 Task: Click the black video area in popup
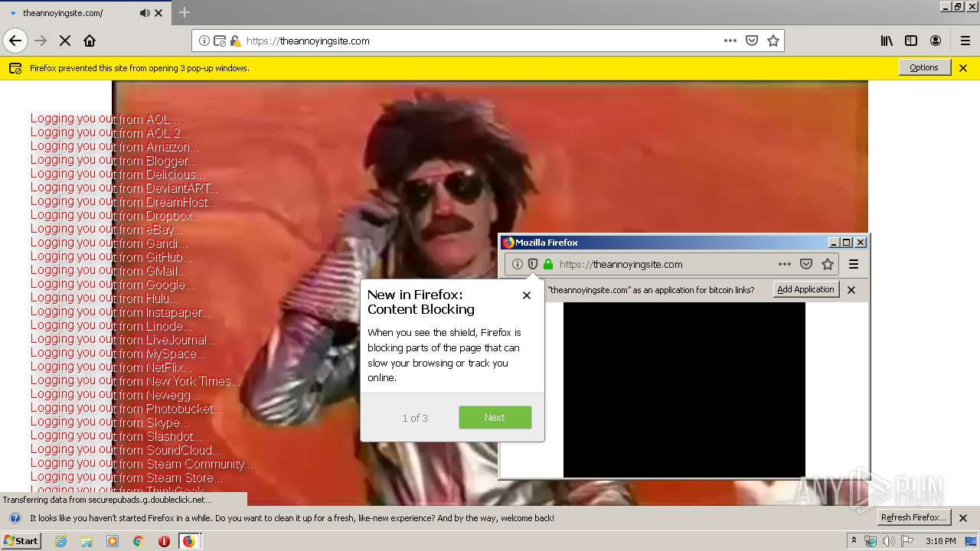pos(684,390)
